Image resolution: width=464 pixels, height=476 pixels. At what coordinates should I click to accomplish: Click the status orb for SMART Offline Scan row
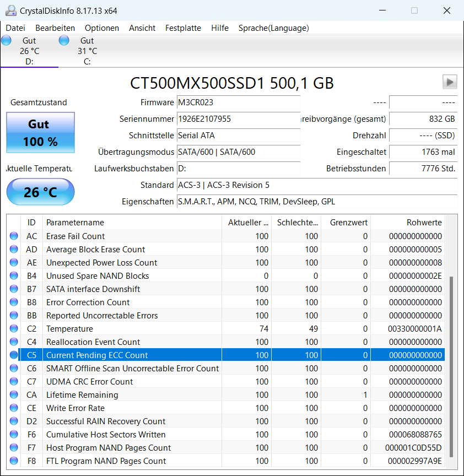coord(14,368)
